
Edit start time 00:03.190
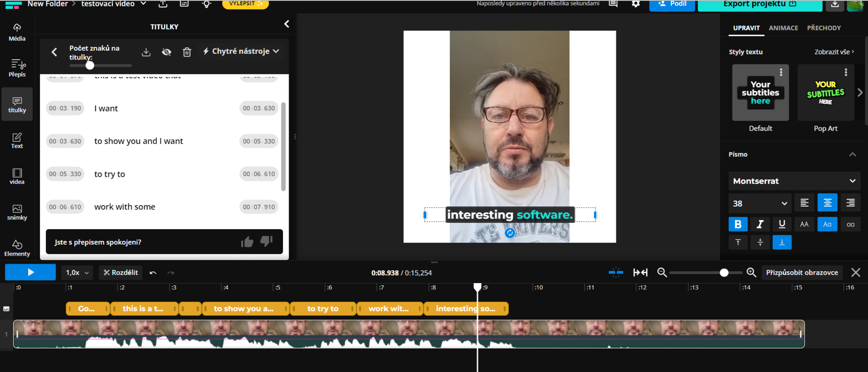tap(65, 108)
